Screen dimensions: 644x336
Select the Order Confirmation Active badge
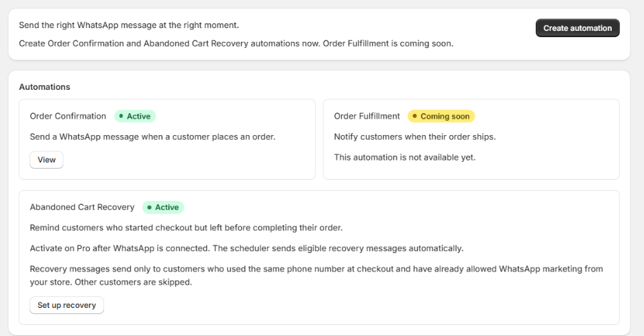point(135,117)
